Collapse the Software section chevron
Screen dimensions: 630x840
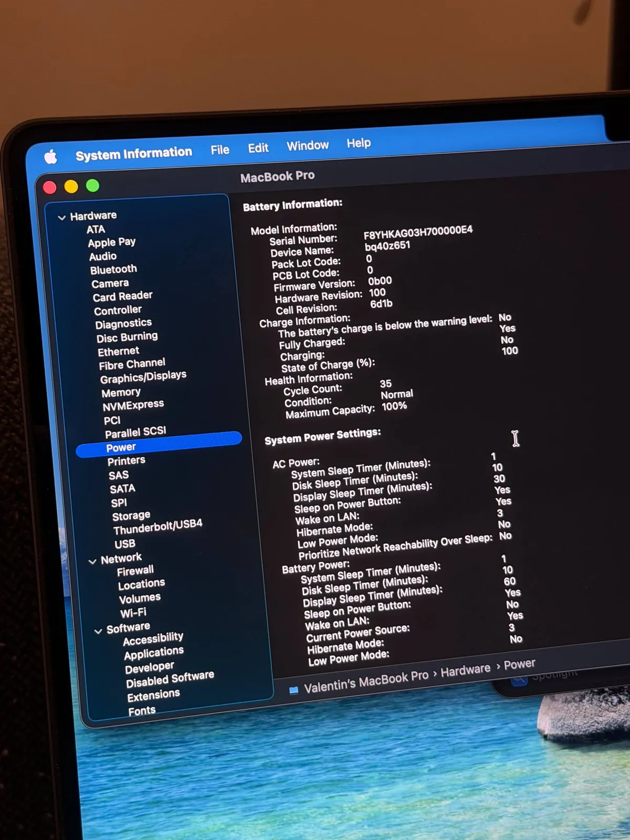[x=98, y=631]
